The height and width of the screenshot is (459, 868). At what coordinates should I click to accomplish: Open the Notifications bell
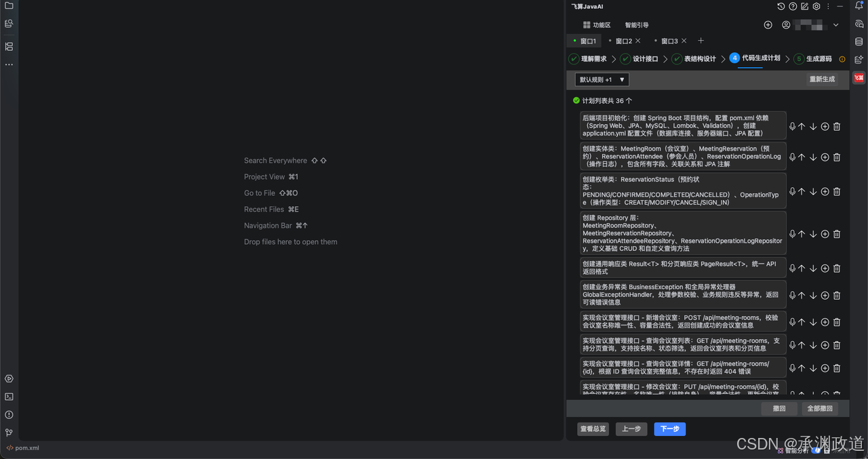pos(859,6)
